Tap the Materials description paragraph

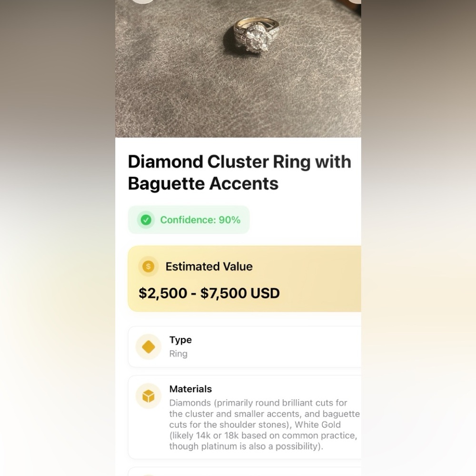(x=264, y=425)
